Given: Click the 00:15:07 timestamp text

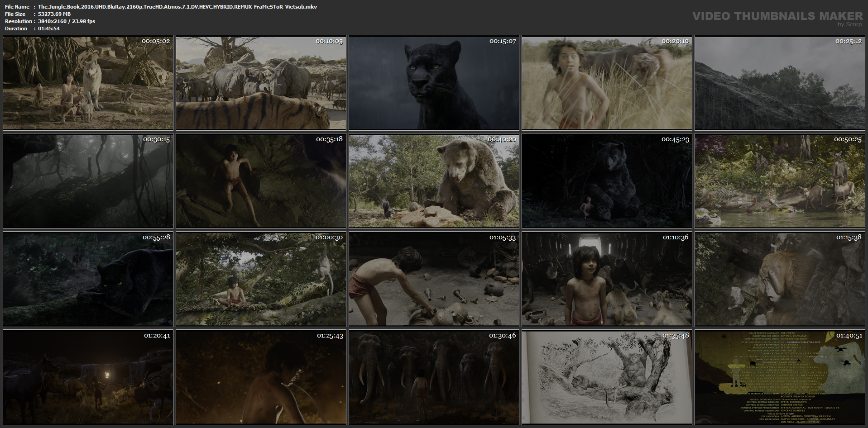Looking at the screenshot, I should click(x=503, y=41).
